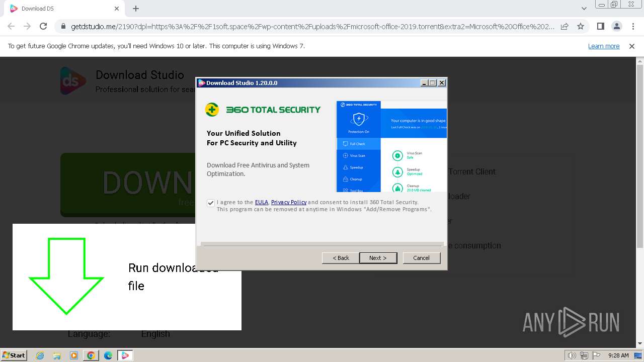Open the EULA link
The width and height of the screenshot is (644, 362).
tap(262, 202)
